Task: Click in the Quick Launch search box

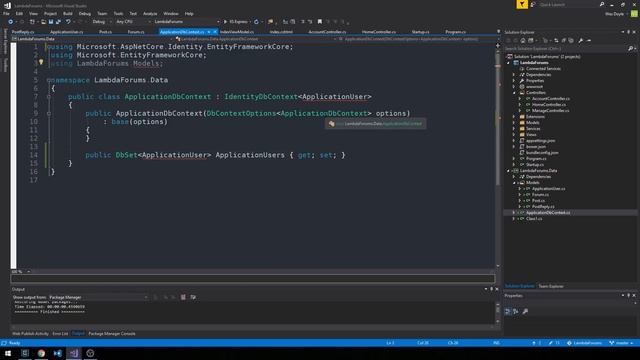Action: 568,4
